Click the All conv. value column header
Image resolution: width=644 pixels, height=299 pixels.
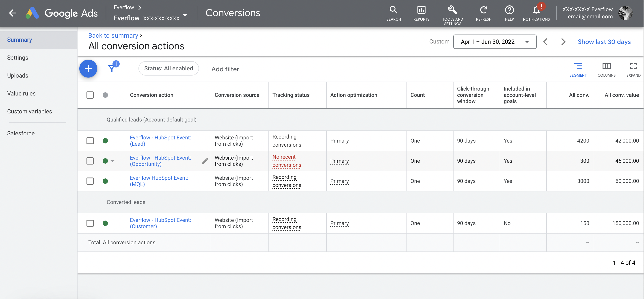click(x=622, y=95)
